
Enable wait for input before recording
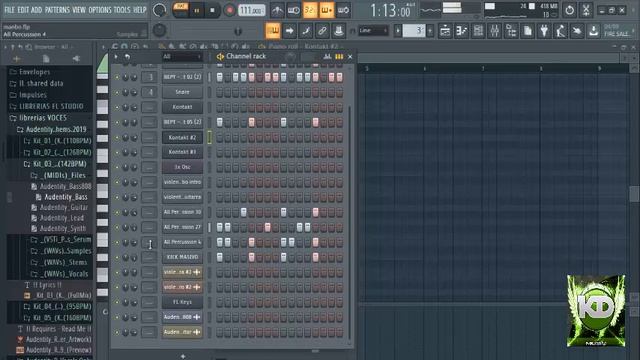click(x=293, y=10)
